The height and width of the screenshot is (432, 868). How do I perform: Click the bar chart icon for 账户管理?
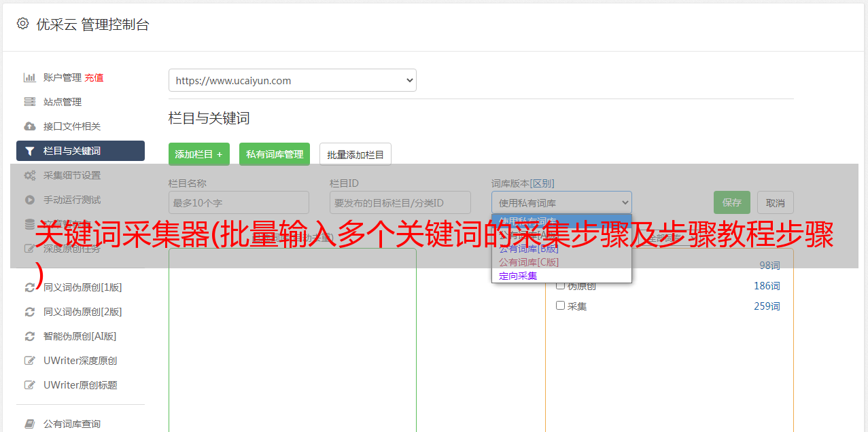(29, 77)
